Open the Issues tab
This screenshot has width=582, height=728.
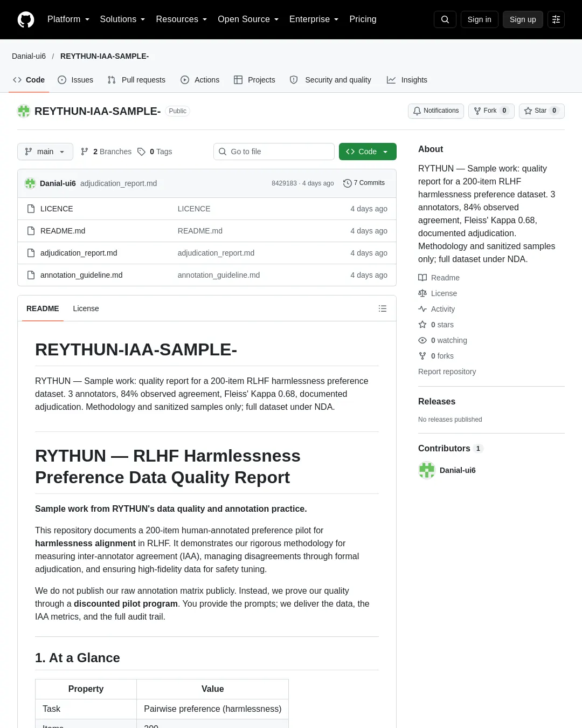75,80
